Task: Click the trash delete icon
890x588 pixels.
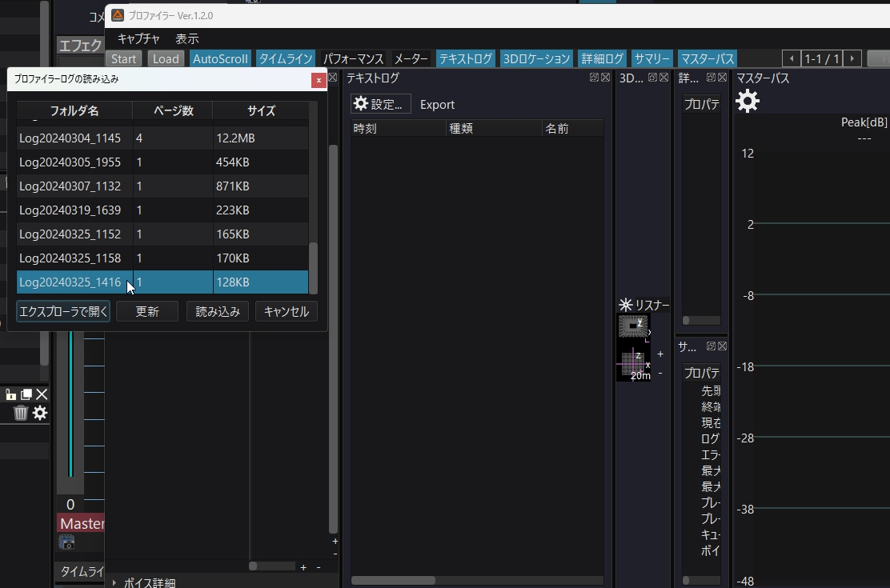Action: click(21, 413)
